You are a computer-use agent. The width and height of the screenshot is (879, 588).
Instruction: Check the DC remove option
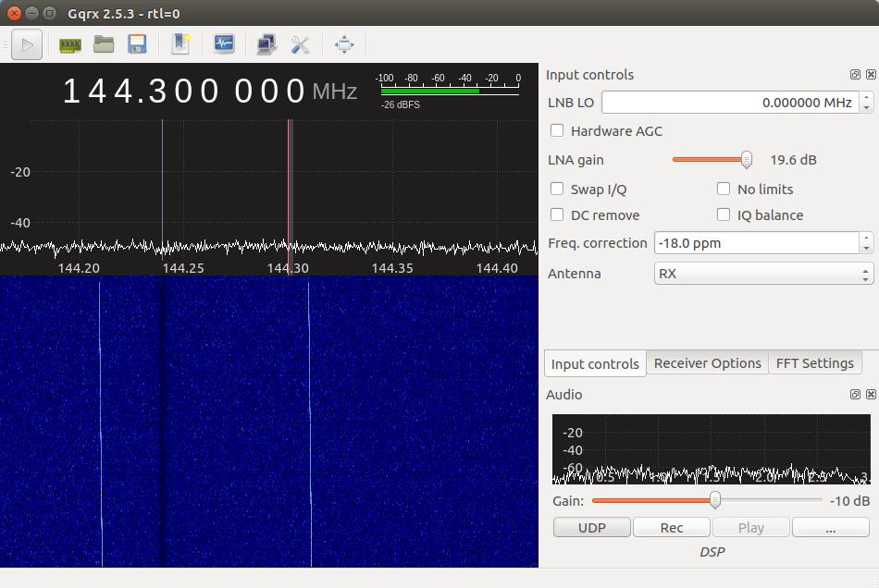coord(557,214)
